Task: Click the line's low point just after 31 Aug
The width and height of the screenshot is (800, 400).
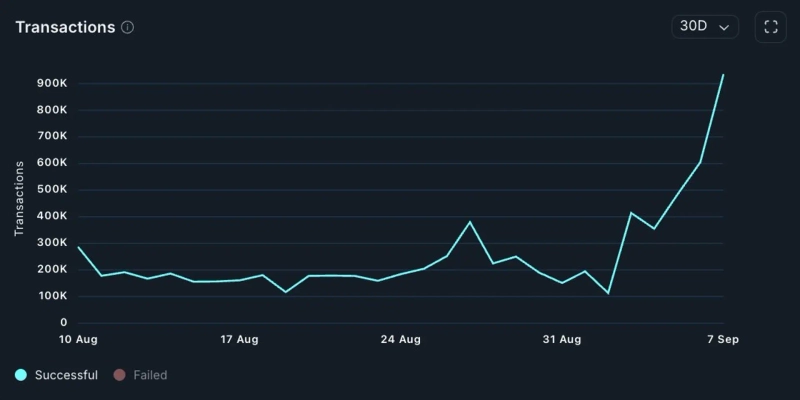Action: [608, 293]
